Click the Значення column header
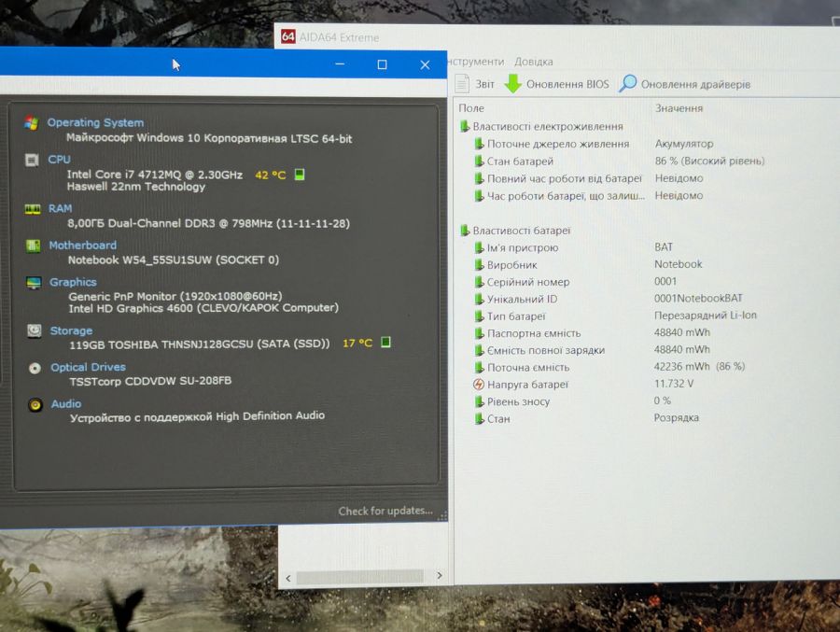 679,108
